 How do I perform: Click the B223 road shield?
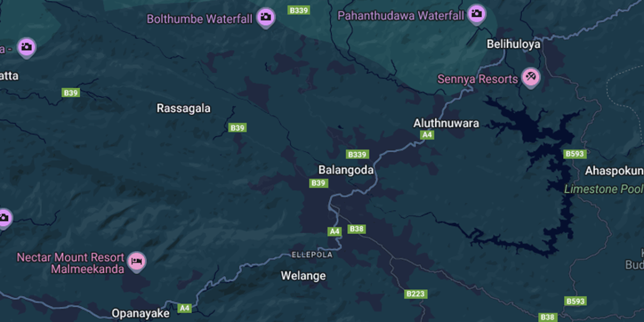pos(415,294)
